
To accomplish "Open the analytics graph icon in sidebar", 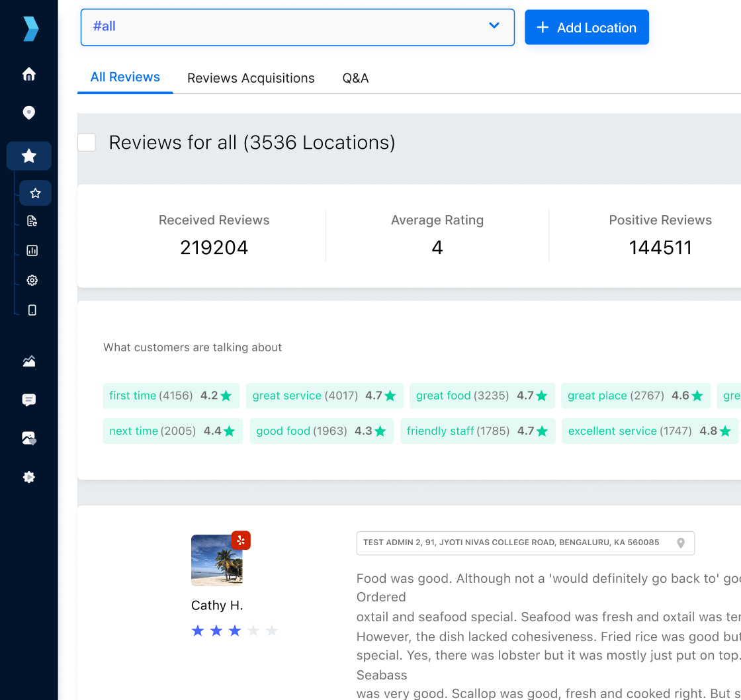I will pyautogui.click(x=29, y=361).
